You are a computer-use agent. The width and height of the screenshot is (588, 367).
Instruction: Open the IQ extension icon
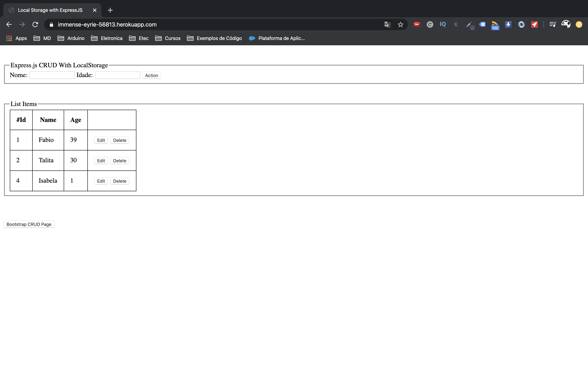click(x=443, y=24)
